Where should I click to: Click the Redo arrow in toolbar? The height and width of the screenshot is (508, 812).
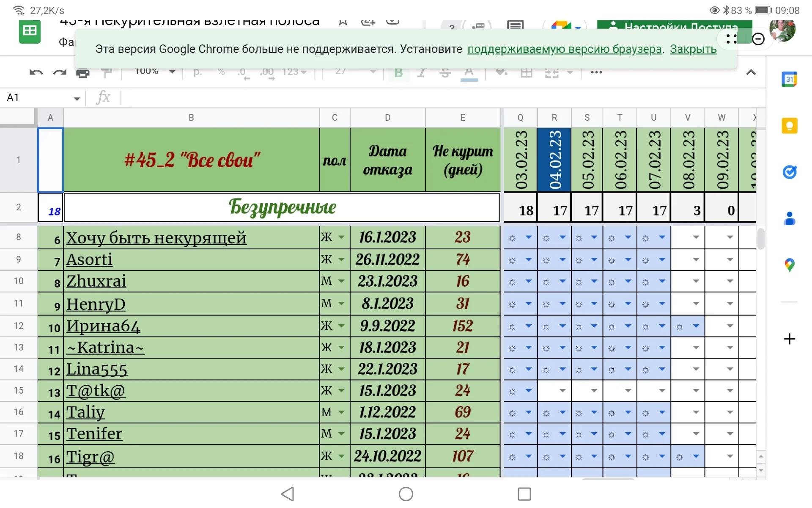point(60,72)
